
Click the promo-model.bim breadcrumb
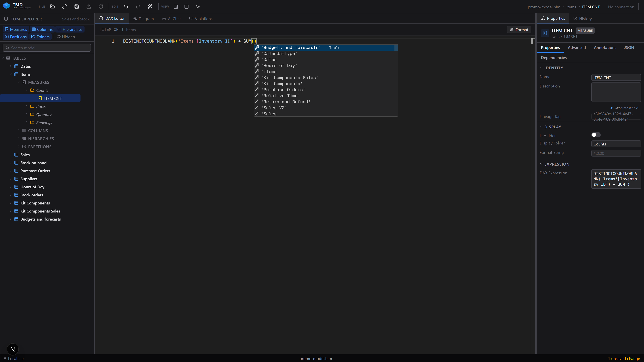pos(544,7)
